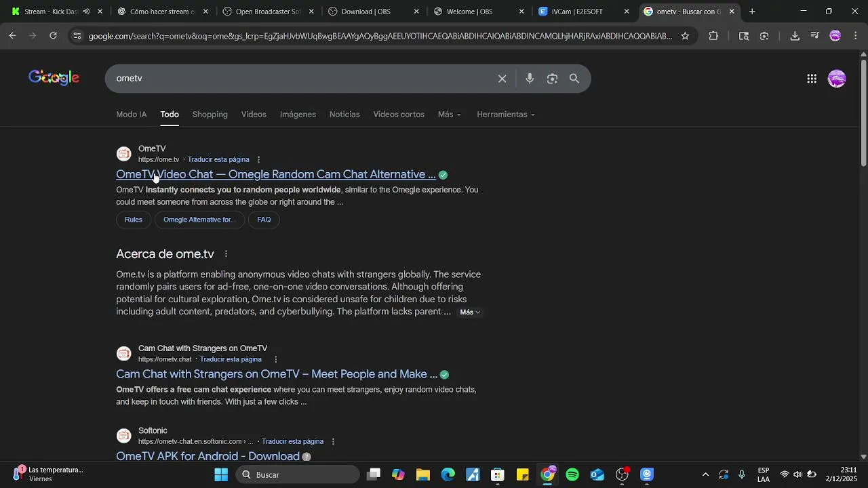Image resolution: width=868 pixels, height=488 pixels.
Task: Open OmeTV APK for Android - Download link
Action: click(208, 457)
